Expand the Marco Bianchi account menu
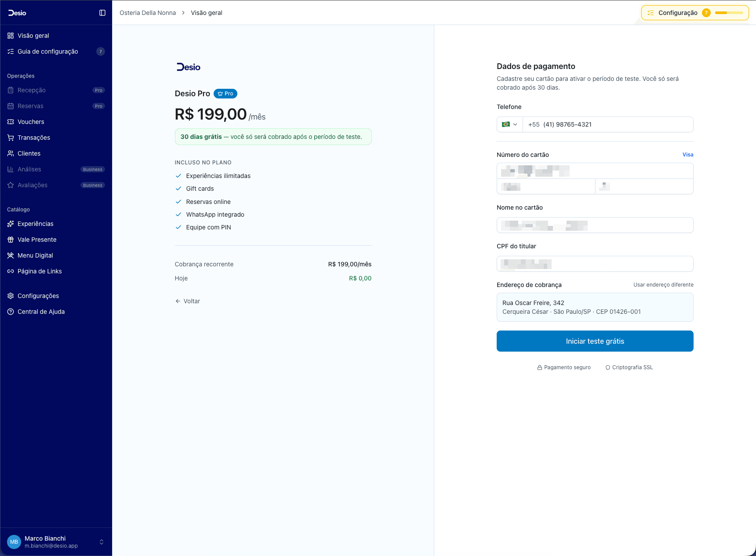Viewport: 756px width, 556px height. click(x=56, y=542)
